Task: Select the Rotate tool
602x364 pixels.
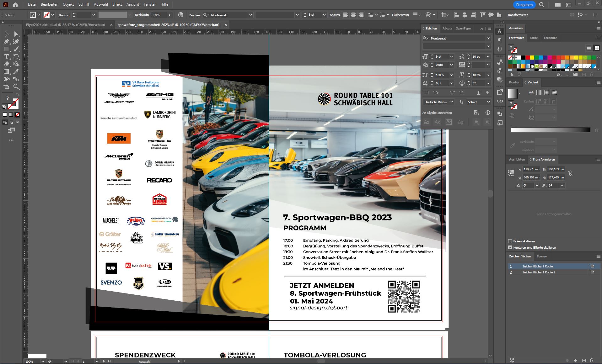Action: [x=16, y=56]
